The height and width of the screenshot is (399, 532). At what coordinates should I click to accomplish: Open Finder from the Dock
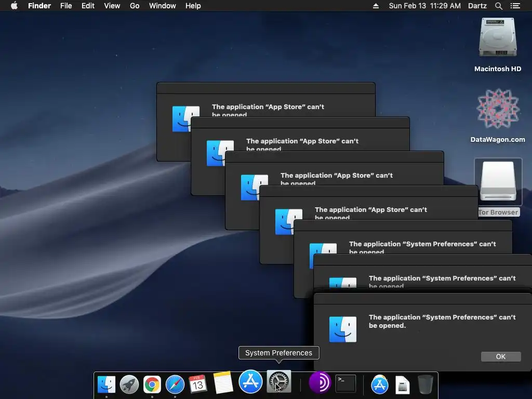106,385
